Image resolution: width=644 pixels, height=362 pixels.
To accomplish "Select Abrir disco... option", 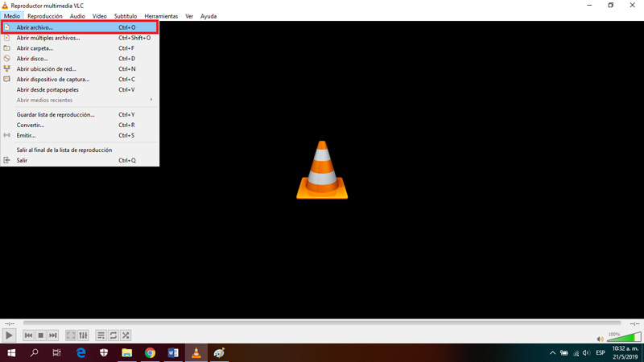I will pos(79,59).
